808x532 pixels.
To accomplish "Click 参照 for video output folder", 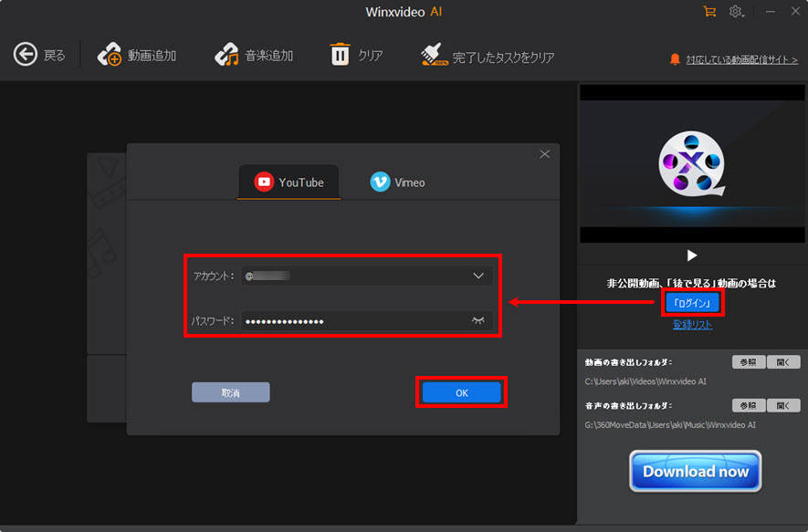I will click(x=749, y=362).
